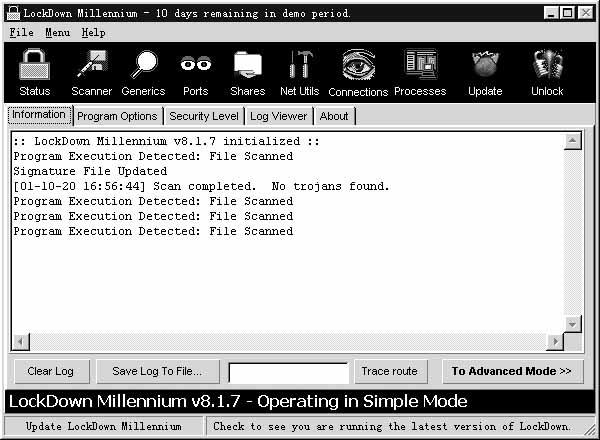Switch to the Log Viewer tab
Screen dimensions: 600x440
pos(279,116)
